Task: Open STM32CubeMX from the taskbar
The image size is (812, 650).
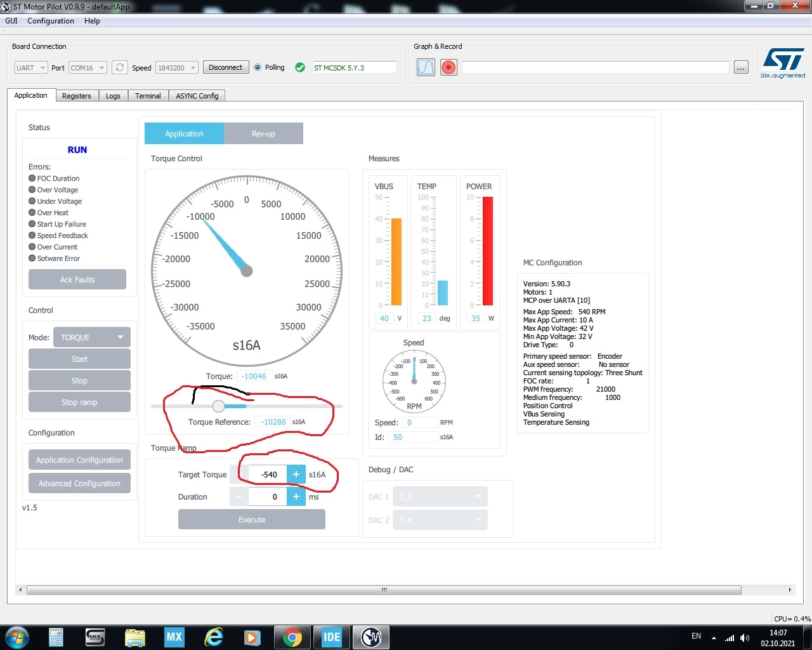Action: point(174,637)
